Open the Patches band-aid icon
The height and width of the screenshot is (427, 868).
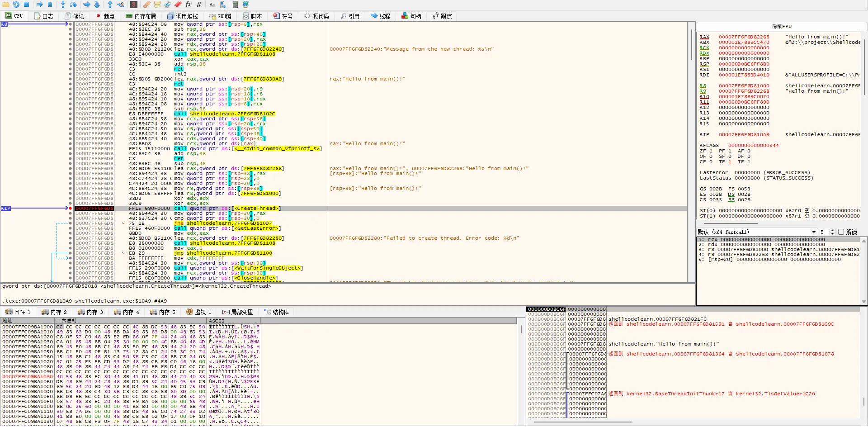pos(147,5)
